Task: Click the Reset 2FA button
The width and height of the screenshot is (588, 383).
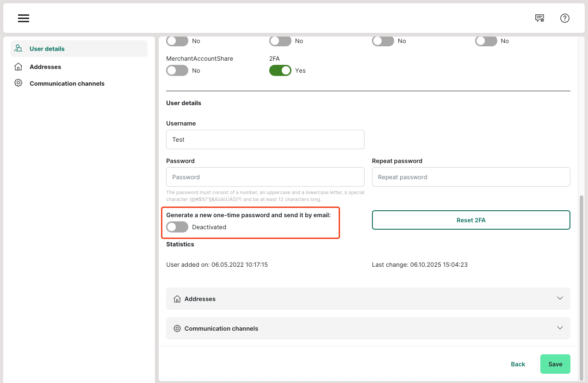Action: (471, 220)
